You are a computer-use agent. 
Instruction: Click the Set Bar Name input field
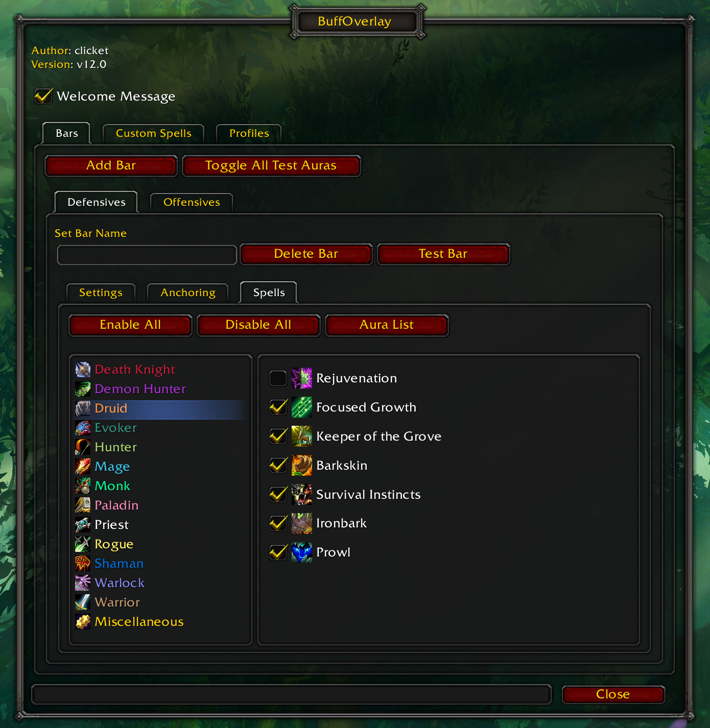147,255
